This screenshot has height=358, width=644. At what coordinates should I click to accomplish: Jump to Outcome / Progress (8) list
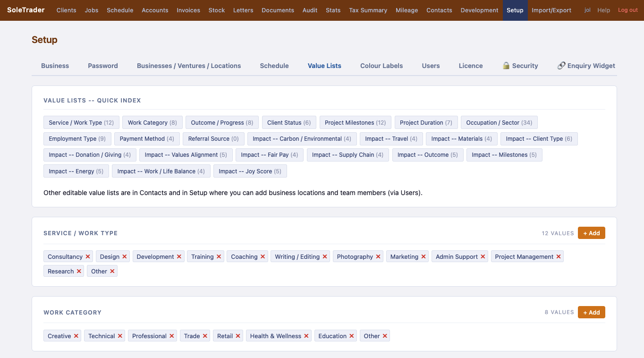(x=222, y=123)
